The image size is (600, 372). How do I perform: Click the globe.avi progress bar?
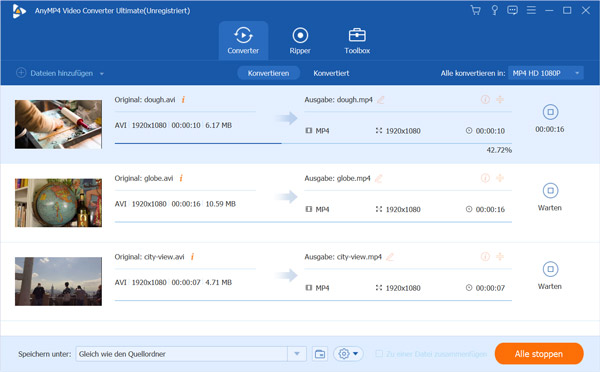pyautogui.click(x=313, y=222)
